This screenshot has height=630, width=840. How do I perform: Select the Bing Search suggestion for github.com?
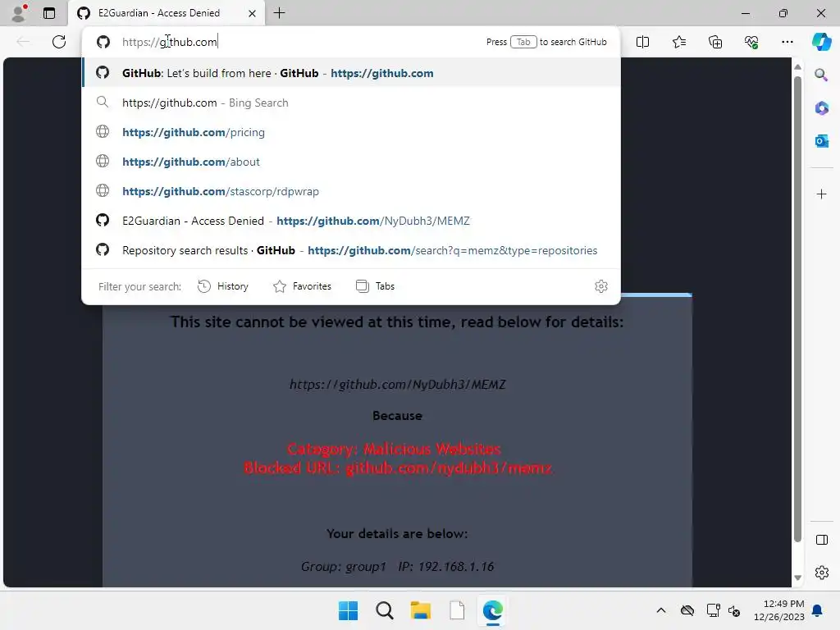(x=351, y=103)
